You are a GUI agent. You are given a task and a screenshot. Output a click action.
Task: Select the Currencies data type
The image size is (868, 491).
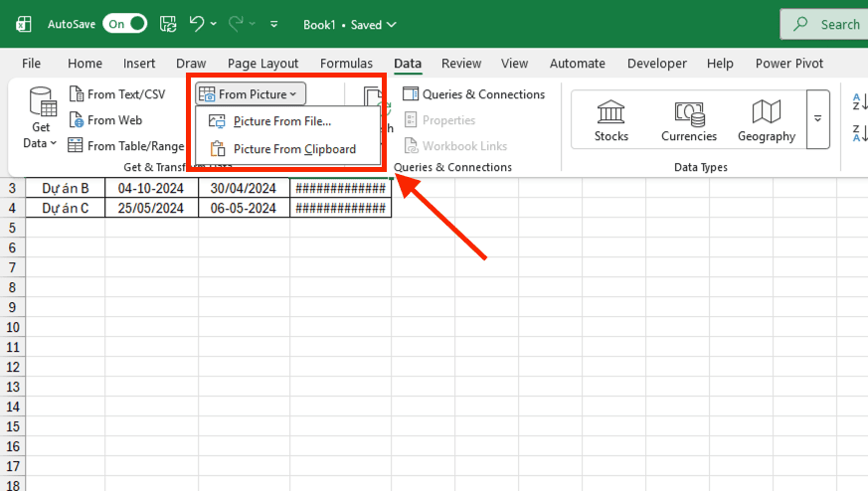coord(689,120)
